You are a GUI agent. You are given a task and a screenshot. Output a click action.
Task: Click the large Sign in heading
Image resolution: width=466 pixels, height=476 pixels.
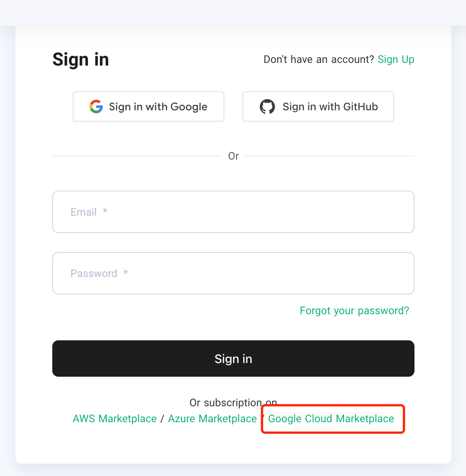click(81, 60)
